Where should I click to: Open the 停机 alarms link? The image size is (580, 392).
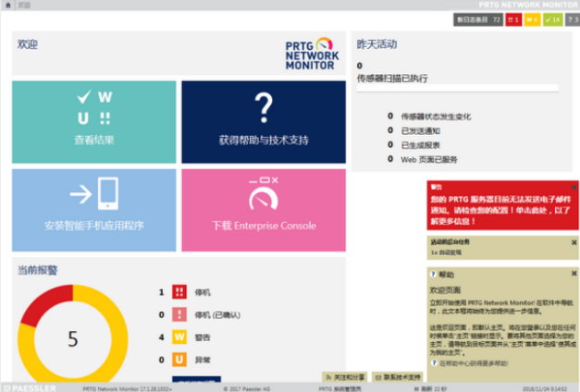203,292
